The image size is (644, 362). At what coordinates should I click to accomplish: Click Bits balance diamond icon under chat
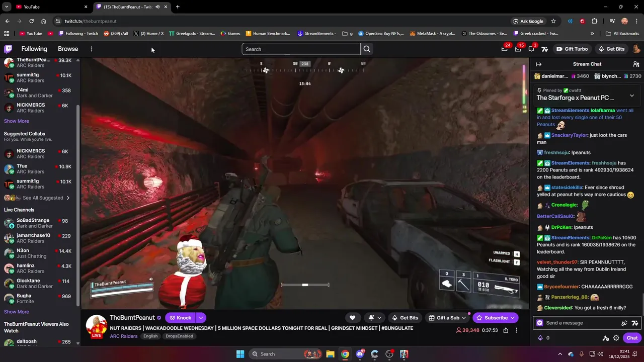pyautogui.click(x=540, y=338)
